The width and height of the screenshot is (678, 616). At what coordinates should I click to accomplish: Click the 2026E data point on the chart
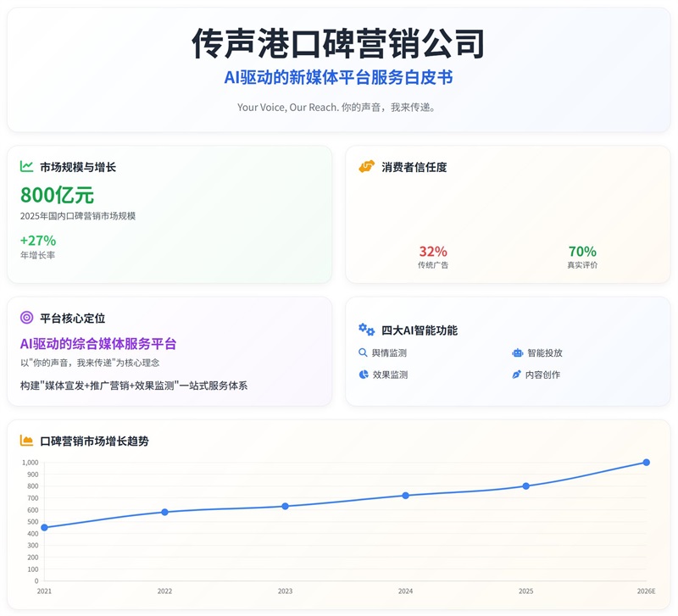pos(646,462)
